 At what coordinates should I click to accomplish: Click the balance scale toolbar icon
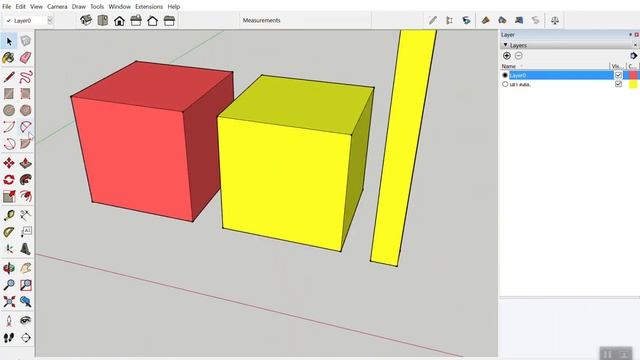coord(554,20)
